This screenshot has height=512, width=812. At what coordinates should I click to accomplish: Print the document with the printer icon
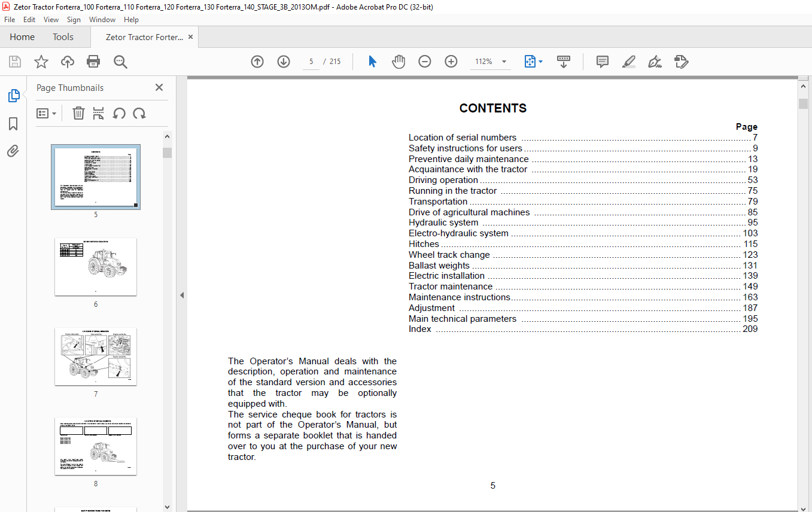pos(93,62)
